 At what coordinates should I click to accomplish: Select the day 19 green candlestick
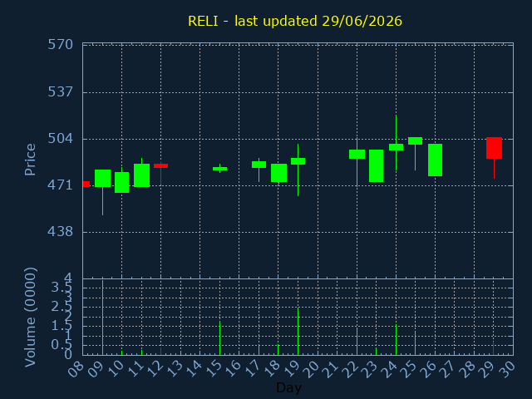pyautogui.click(x=298, y=161)
